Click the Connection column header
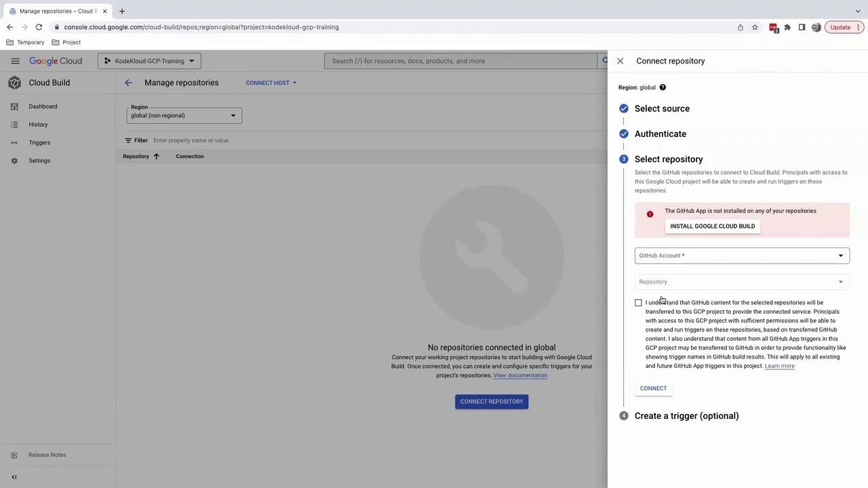The width and height of the screenshot is (868, 488). [190, 157]
